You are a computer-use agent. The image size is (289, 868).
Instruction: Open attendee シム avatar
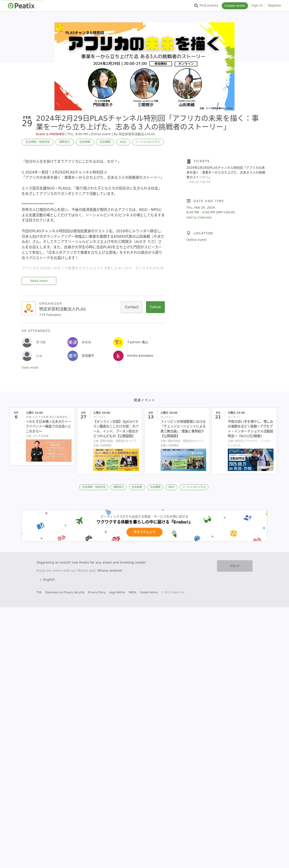click(x=27, y=356)
